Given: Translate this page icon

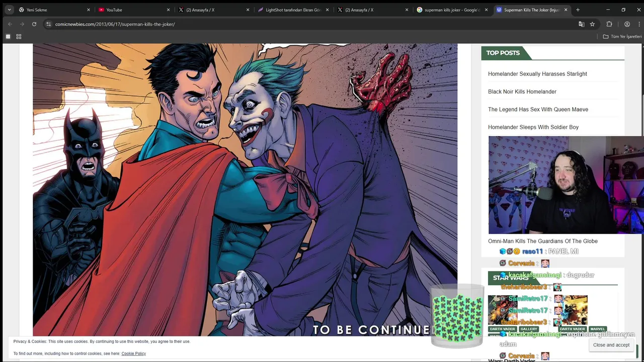Looking at the screenshot, I should pyautogui.click(x=582, y=24).
